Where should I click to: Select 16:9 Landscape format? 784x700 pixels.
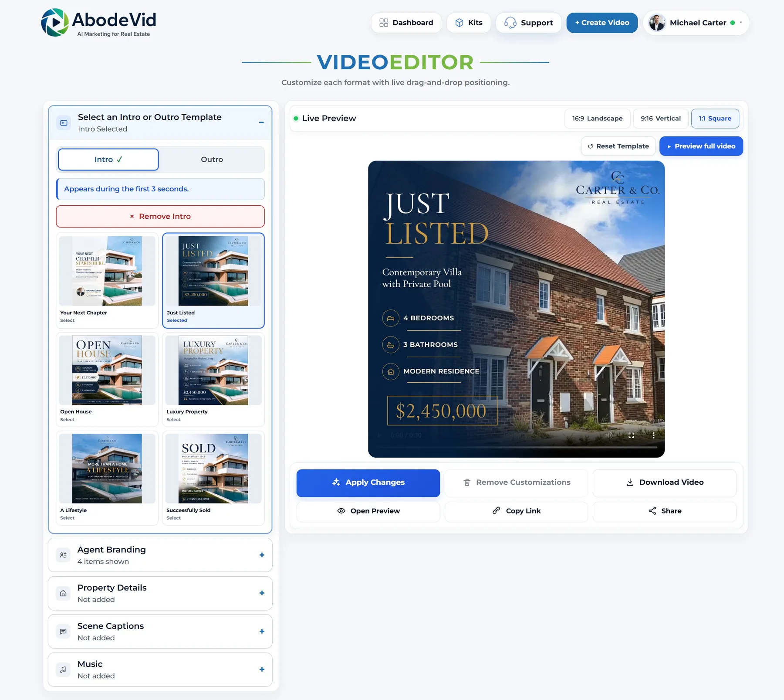(x=597, y=119)
